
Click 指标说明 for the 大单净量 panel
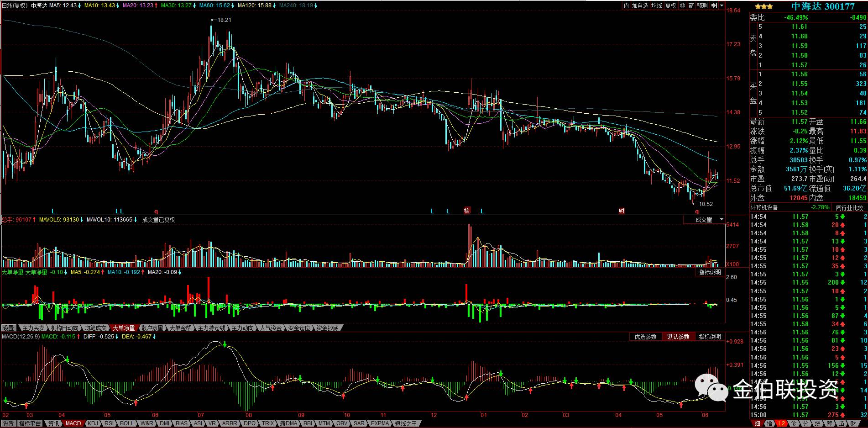pyautogui.click(x=710, y=272)
